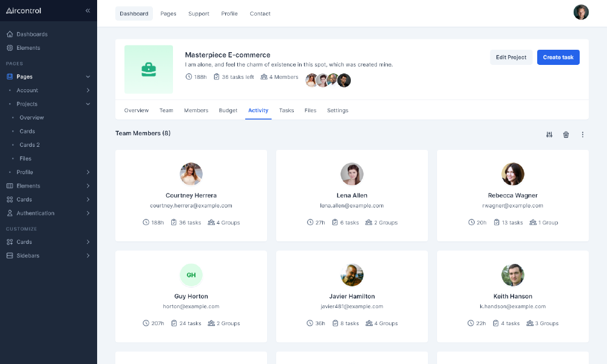Click the trash icon in Team Members header
Screen dimensions: 607x364
(x=566, y=135)
